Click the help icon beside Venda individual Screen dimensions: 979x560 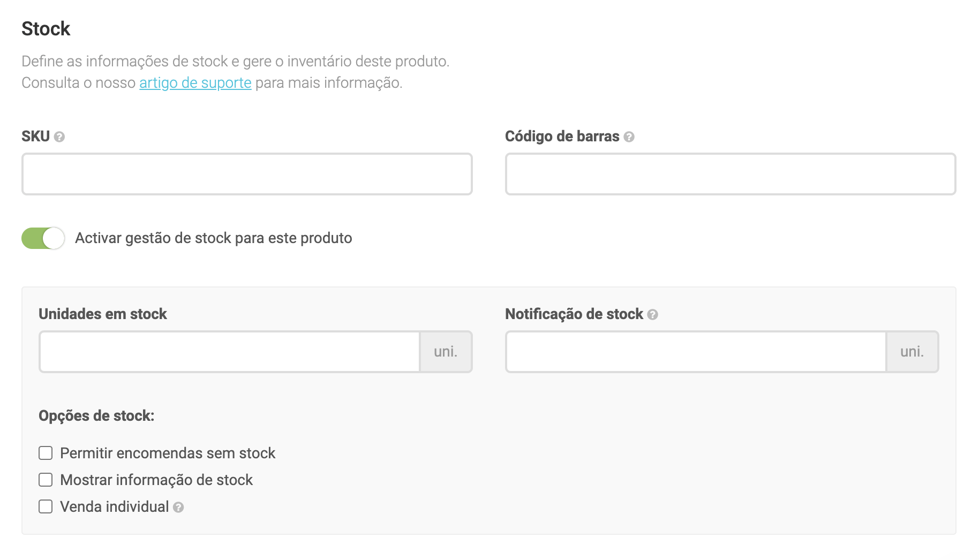coord(178,508)
